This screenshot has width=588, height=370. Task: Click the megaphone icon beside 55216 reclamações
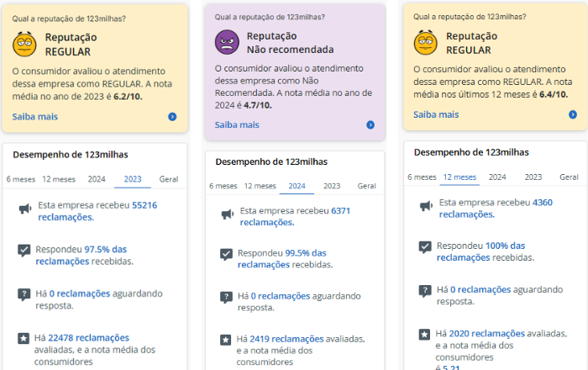[24, 209]
